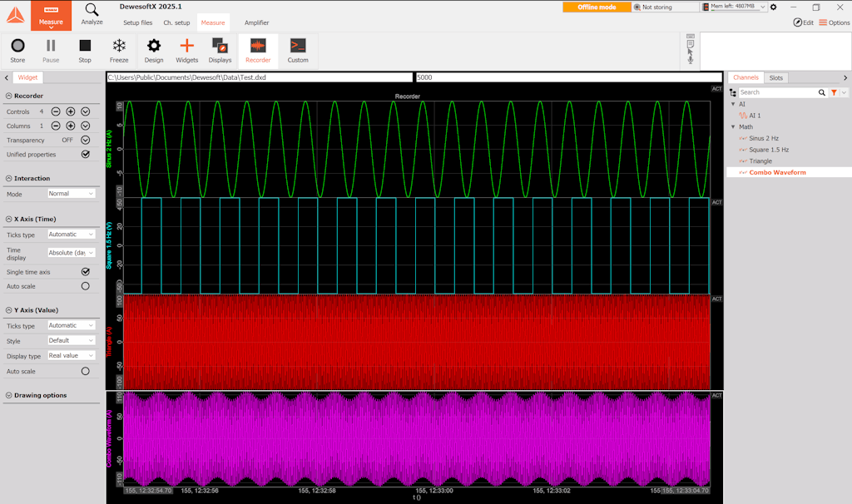Open the Custom display
This screenshot has height=504, width=852.
coord(298,51)
